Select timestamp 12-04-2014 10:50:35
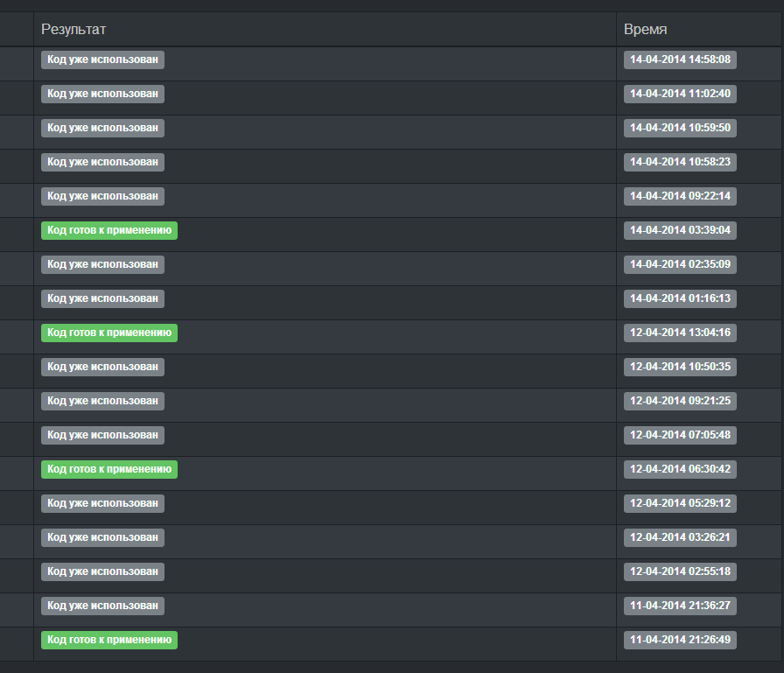The width and height of the screenshot is (784, 673). tap(680, 367)
